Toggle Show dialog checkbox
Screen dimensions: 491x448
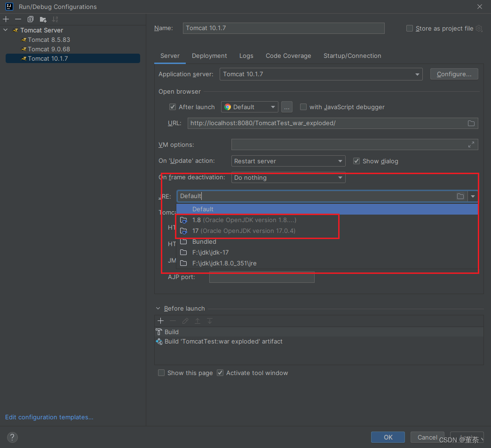[356, 161]
